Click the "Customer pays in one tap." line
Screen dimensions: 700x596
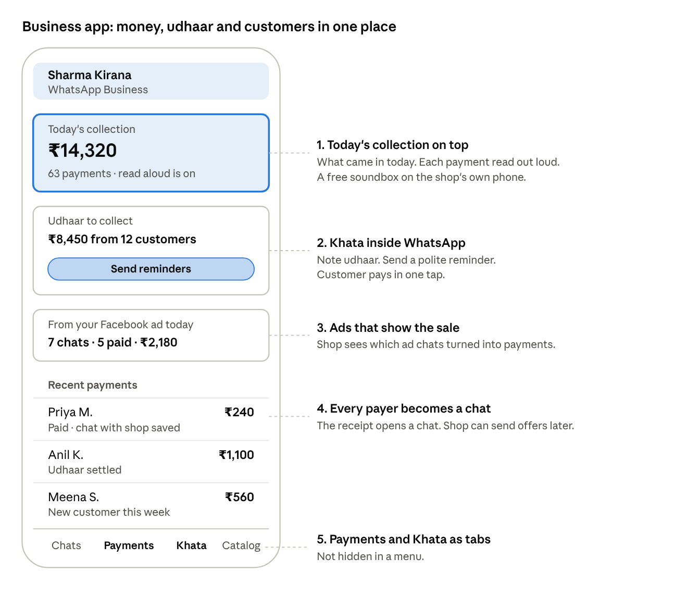(x=381, y=275)
